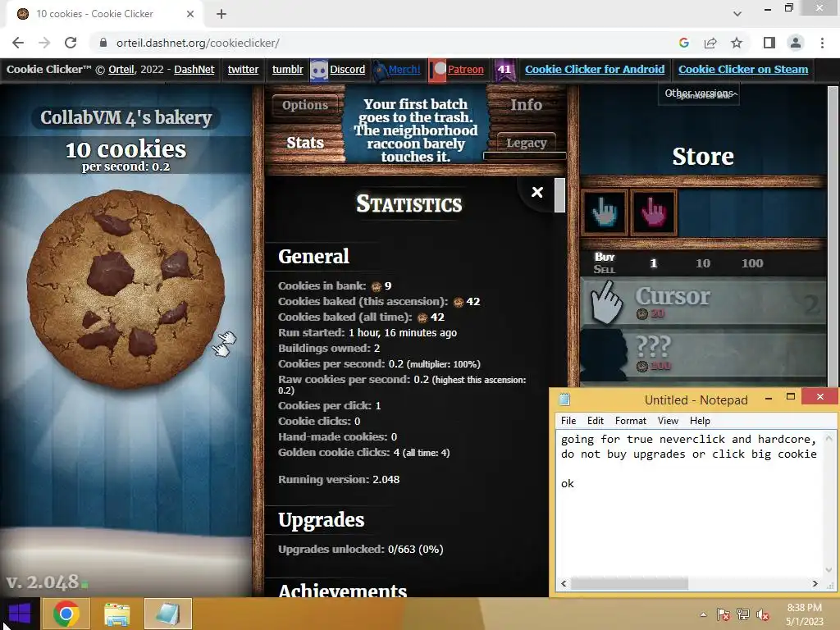Open Chrome three-dot menu
Viewport: 840px width, 630px height.
[822, 43]
